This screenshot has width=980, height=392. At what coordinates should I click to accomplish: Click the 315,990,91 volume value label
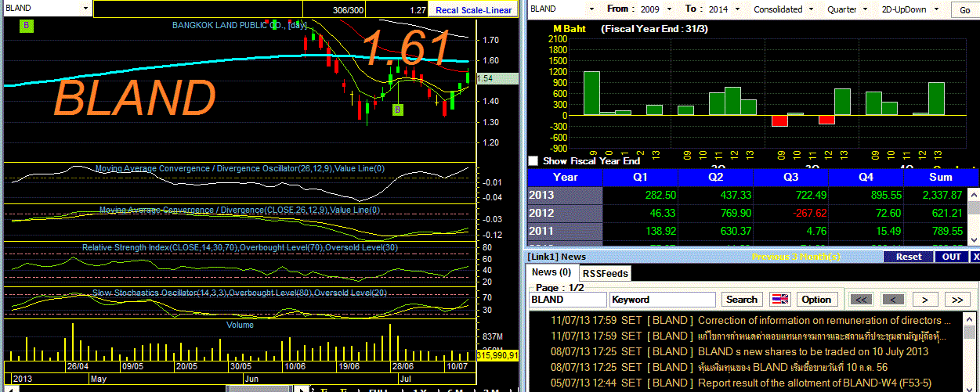click(x=497, y=355)
